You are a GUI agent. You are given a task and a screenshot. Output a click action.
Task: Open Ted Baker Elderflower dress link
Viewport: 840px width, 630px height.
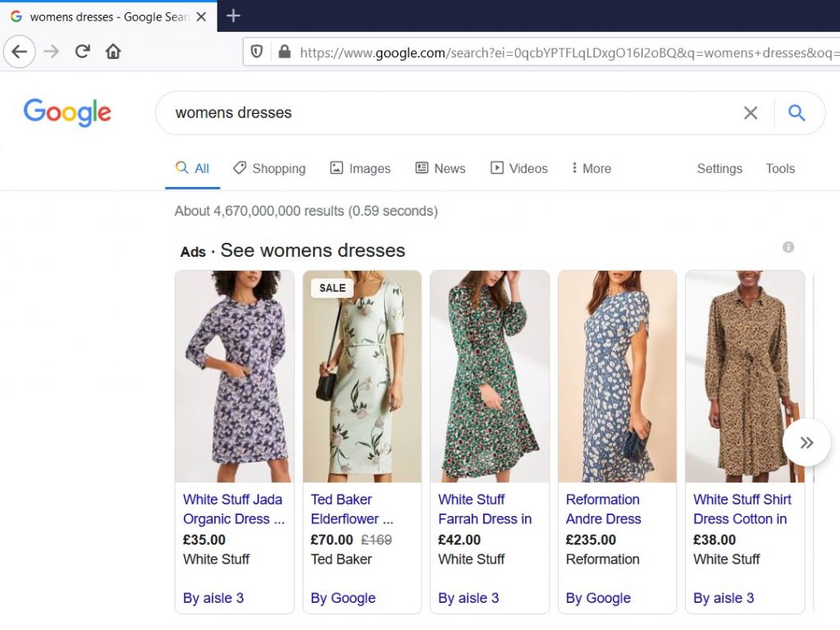[x=352, y=509]
